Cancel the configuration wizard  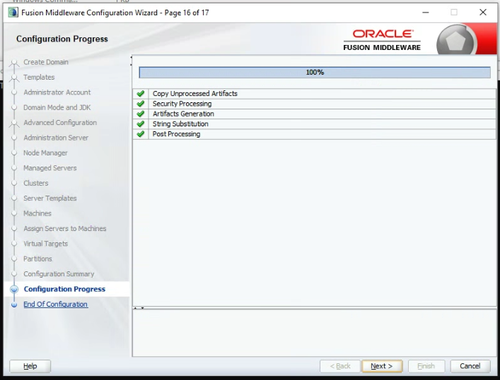pyautogui.click(x=470, y=366)
